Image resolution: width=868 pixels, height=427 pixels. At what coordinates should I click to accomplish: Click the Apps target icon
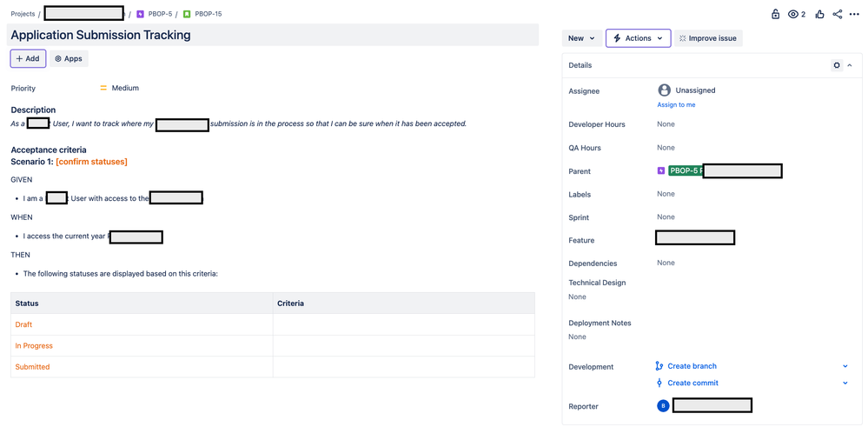pyautogui.click(x=58, y=59)
